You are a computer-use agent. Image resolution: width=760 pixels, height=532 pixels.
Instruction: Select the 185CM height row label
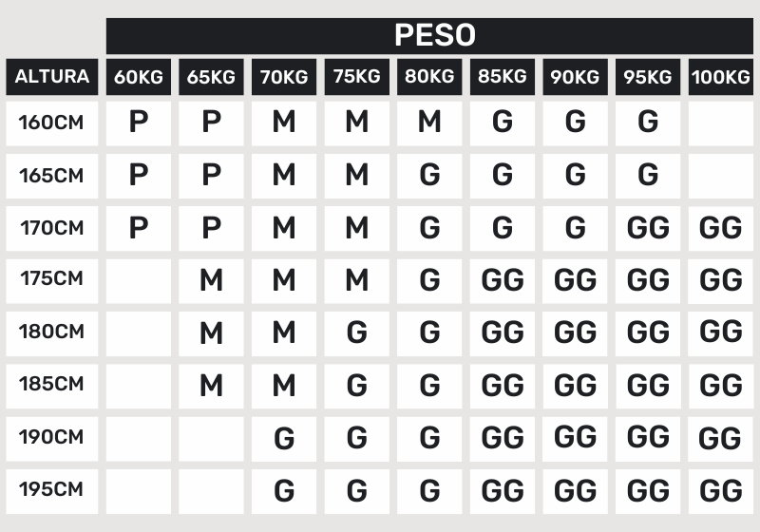[52, 385]
